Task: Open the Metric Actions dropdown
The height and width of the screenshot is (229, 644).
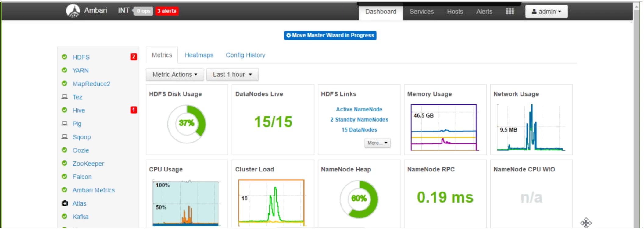Action: pyautogui.click(x=175, y=75)
